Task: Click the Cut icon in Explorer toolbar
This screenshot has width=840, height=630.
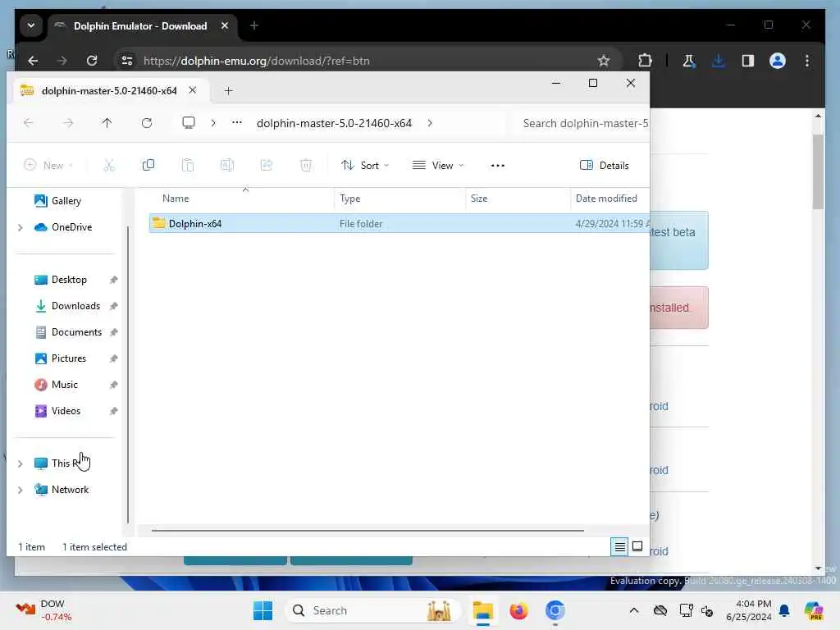Action: point(109,166)
